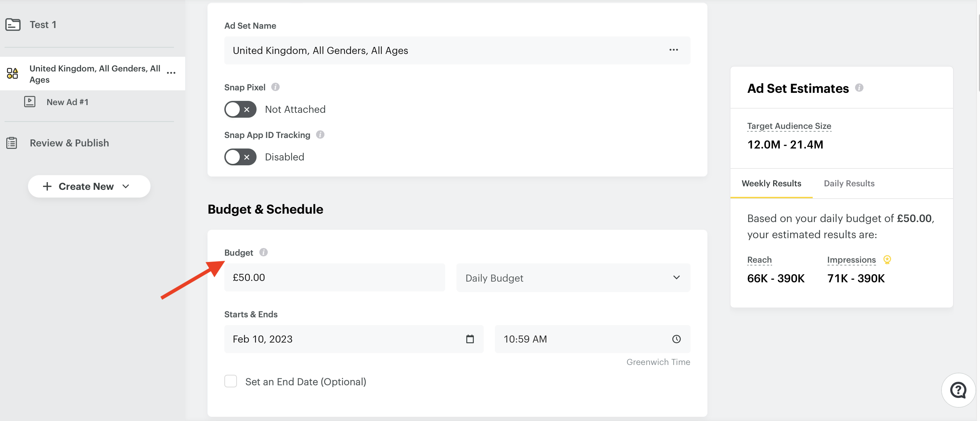Click the Review & Publish clipboard icon
Image resolution: width=980 pixels, height=421 pixels.
(x=12, y=143)
